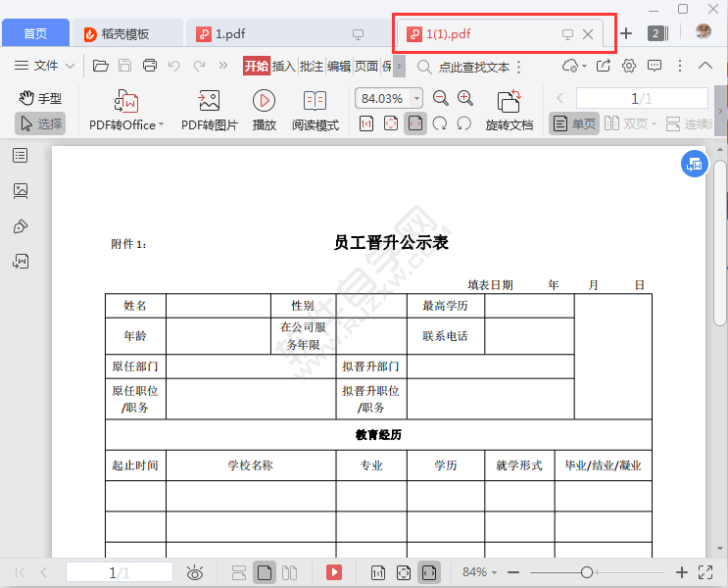Click the red play button in the status bar
Image resolution: width=728 pixels, height=588 pixels.
click(334, 572)
